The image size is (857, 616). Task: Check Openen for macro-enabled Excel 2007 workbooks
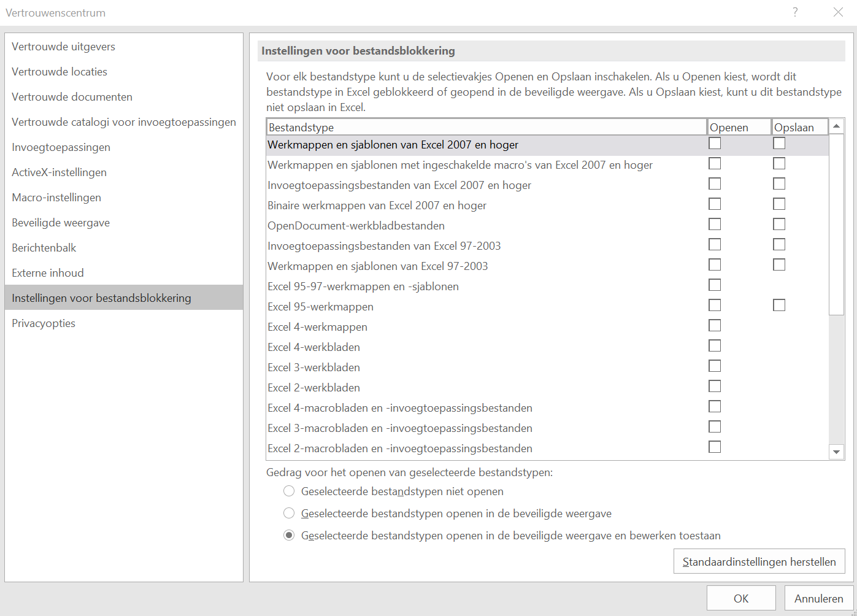pyautogui.click(x=715, y=164)
